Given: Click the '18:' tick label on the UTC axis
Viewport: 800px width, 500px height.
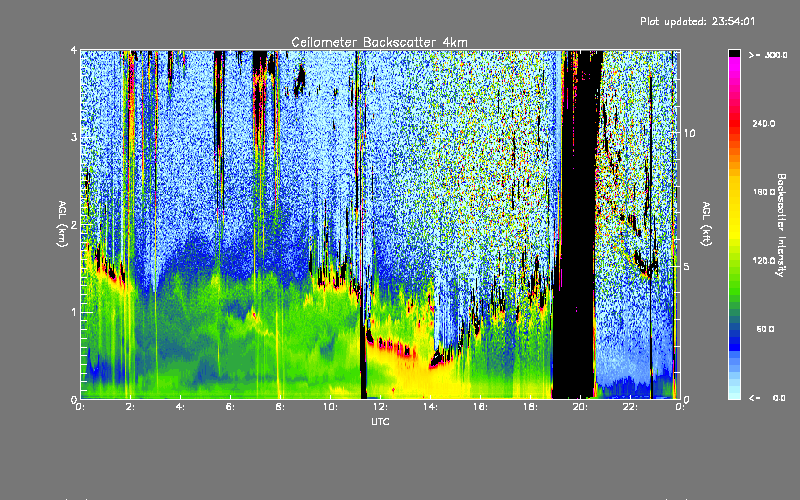Looking at the screenshot, I should [531, 407].
